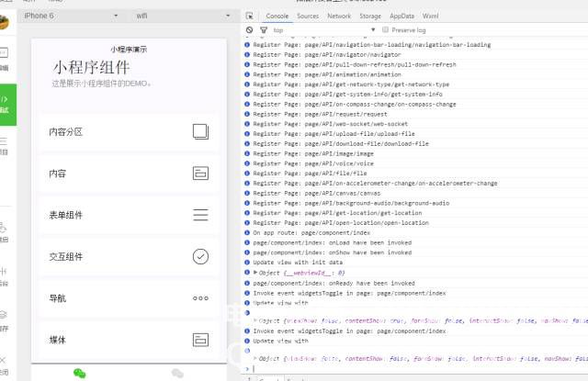The height and width of the screenshot is (381, 588).
Task: Select log line 'onLoad have been invoked'
Action: coord(333,242)
